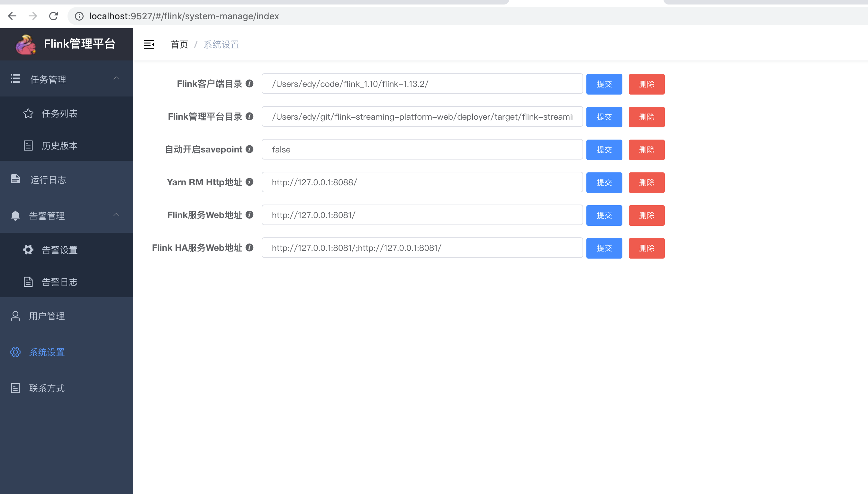
Task: Click 提交 for Flink管理平台目录
Action: 604,117
